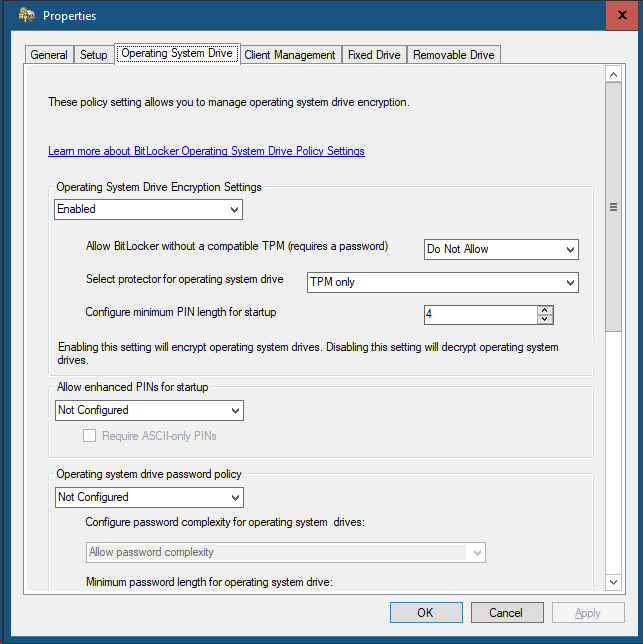Screen dimensions: 643x644
Task: Click the minimum PIN length input field
Action: 480,315
